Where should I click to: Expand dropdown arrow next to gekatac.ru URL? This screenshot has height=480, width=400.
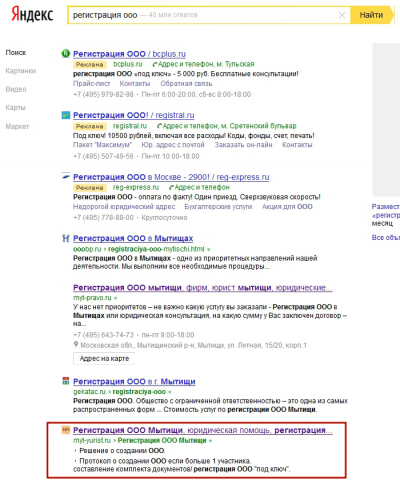tap(170, 392)
